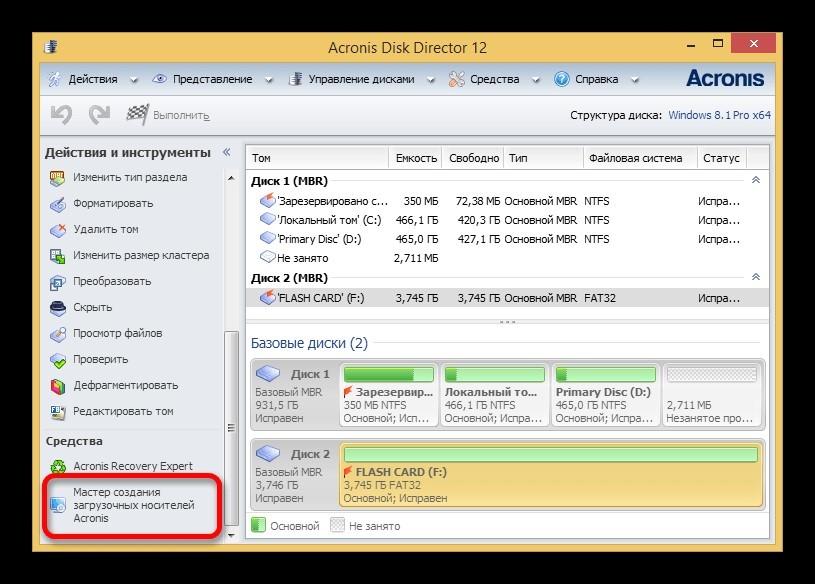Screen dimensions: 815x584
Task: Click the Change cluster size icon
Action: 57,256
